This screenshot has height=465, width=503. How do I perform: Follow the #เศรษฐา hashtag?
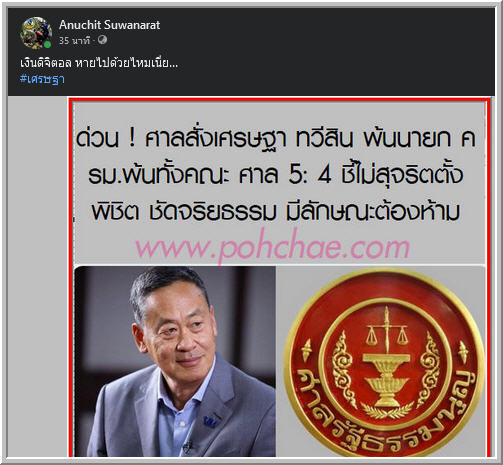point(42,79)
